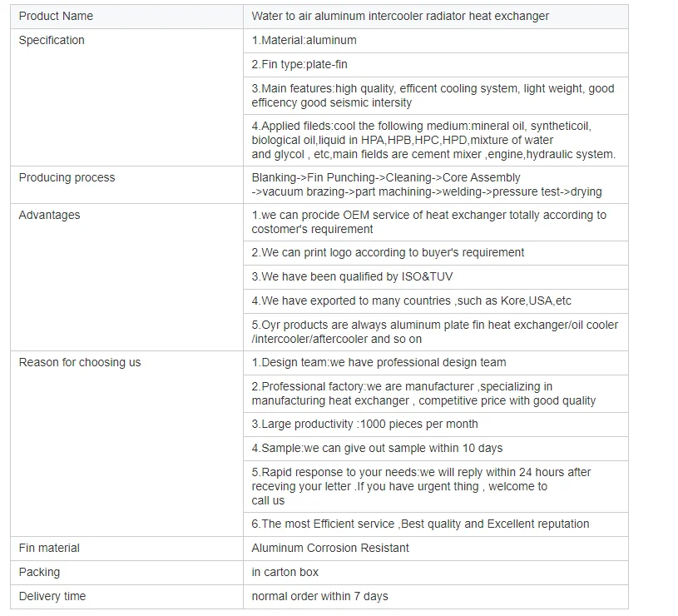Click the 'normal order within 7 days' value
Viewport: 678px width, 616px height.
click(x=319, y=596)
